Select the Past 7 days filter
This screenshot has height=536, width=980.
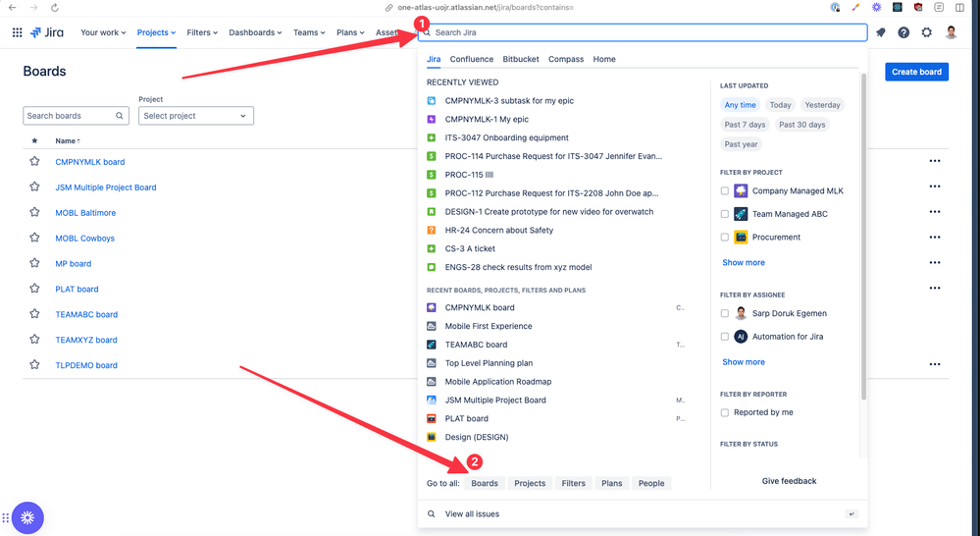click(x=745, y=125)
